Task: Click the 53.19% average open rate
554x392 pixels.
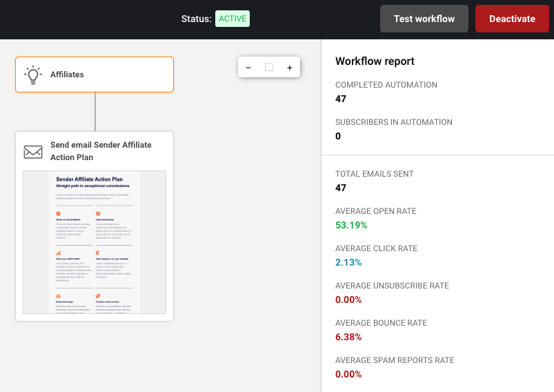Action: (351, 225)
